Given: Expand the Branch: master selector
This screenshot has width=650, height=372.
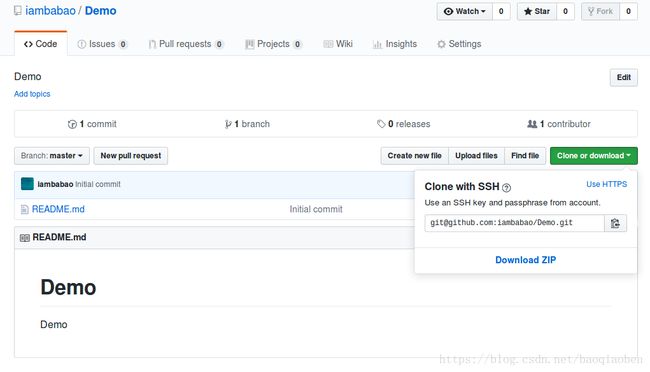Looking at the screenshot, I should [52, 156].
